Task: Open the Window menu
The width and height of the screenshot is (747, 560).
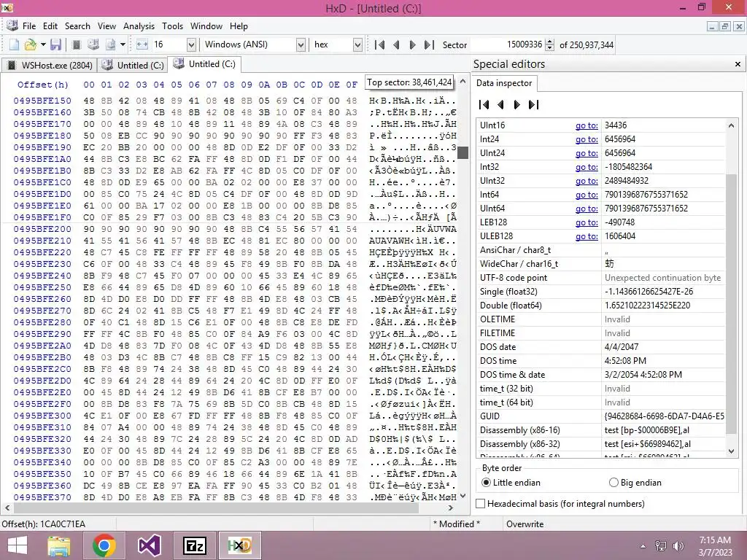Action: pyautogui.click(x=206, y=26)
